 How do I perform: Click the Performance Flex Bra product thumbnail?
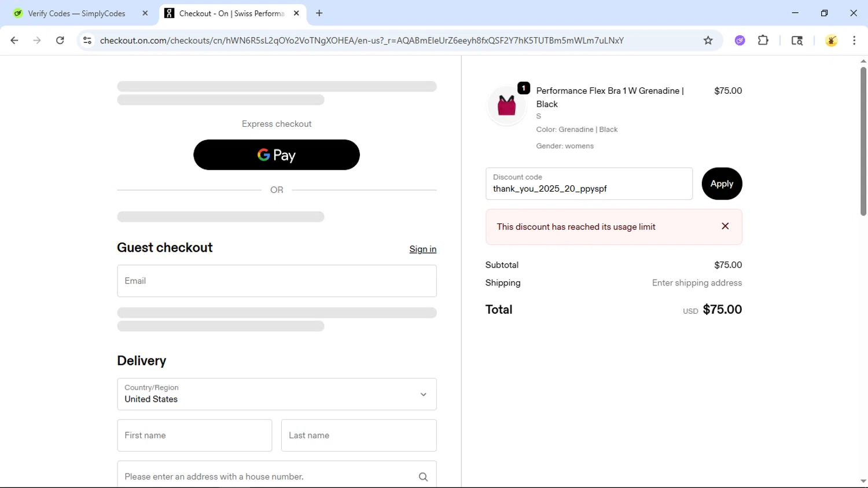506,105
